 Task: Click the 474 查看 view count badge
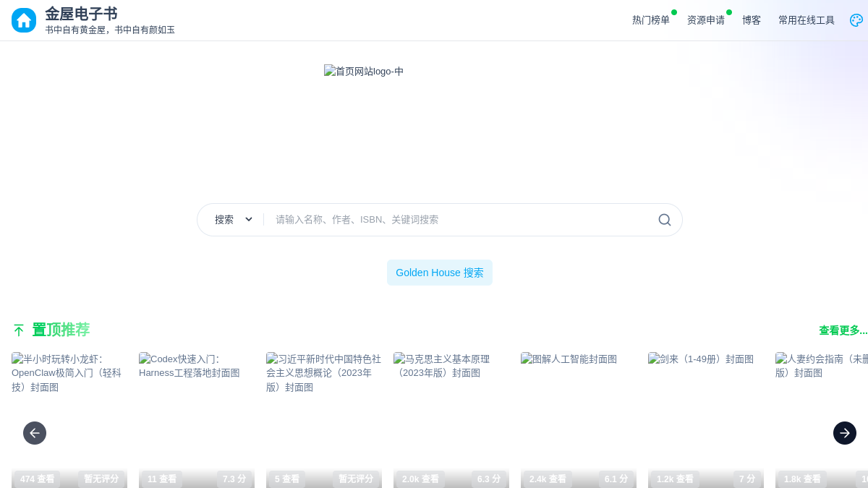[x=38, y=479]
